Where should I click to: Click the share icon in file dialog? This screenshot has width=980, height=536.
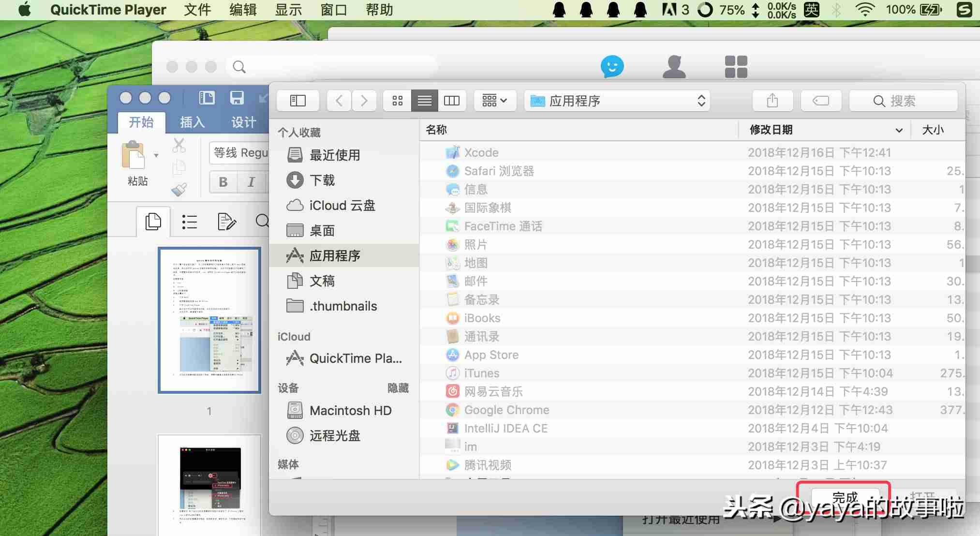(x=772, y=101)
